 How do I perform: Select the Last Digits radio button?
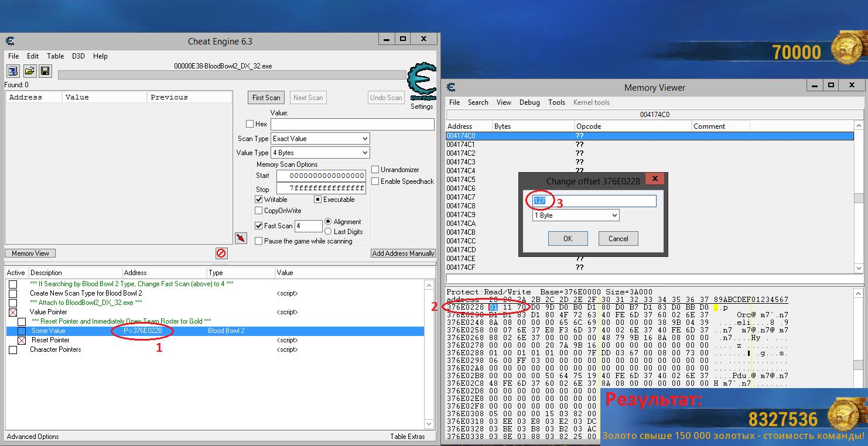pos(328,232)
